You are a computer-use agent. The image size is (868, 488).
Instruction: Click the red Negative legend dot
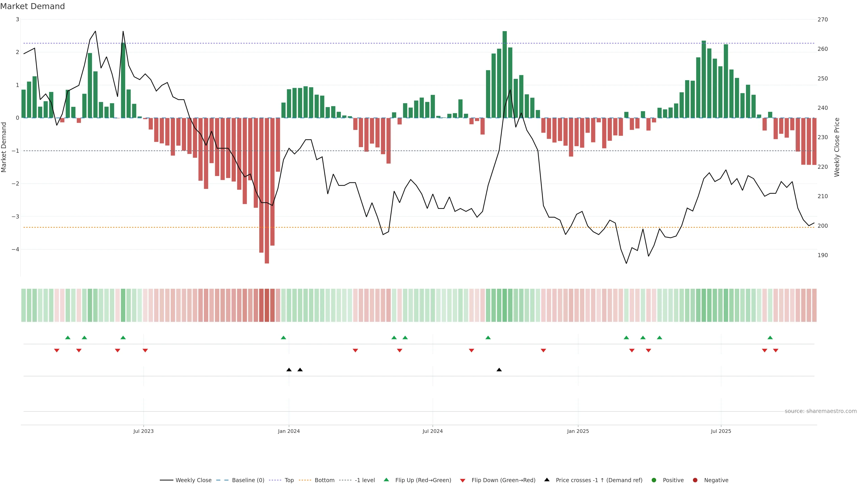click(x=695, y=480)
